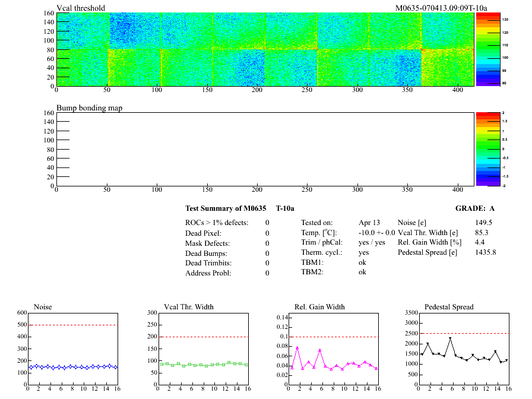Select the Rel. Gain Width chart title
532x399 pixels.
click(x=319, y=307)
